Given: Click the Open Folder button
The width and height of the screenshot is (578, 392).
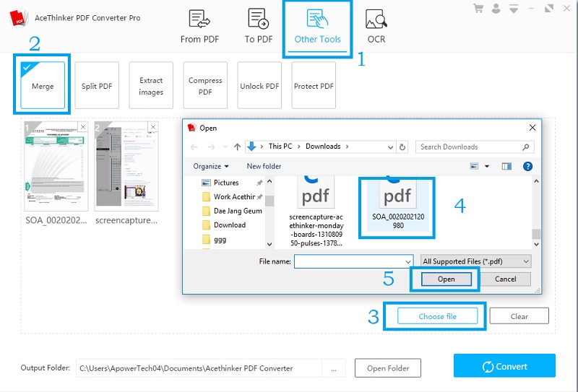Looking at the screenshot, I should click(388, 368).
